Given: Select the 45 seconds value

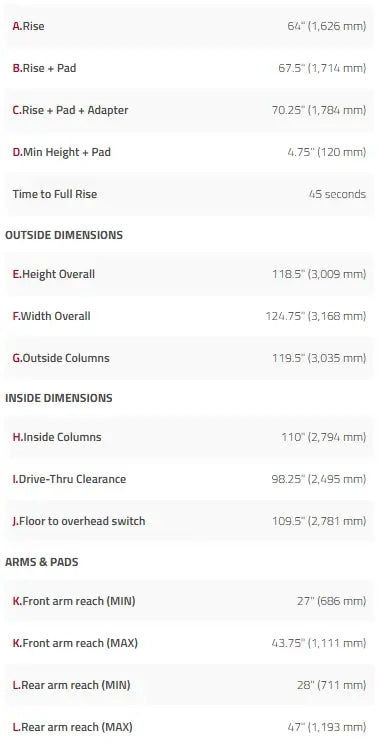Looking at the screenshot, I should [x=337, y=194].
